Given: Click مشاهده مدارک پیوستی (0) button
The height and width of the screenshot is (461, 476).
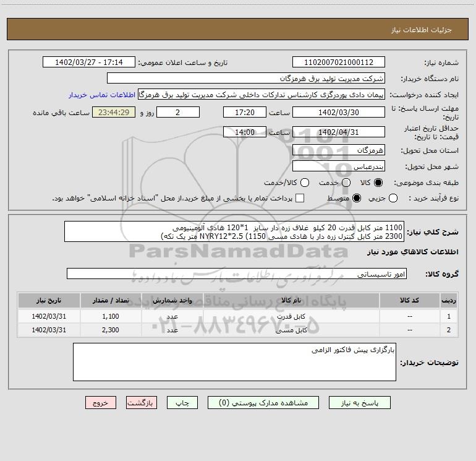Looking at the screenshot, I should 263,403.
